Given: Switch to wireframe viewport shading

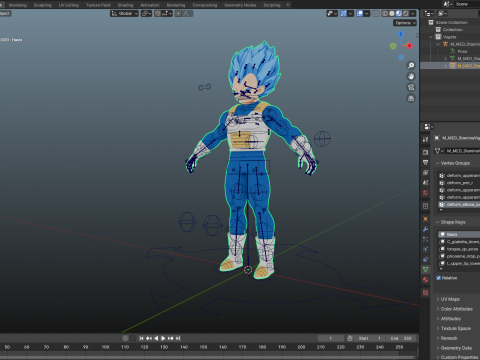Looking at the screenshot, I should pos(385,14).
